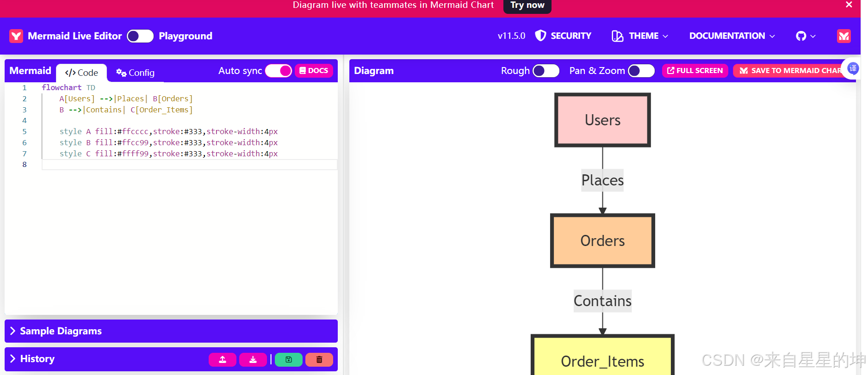Switch to the Code tab
Screen dimensions: 868x375
[x=81, y=73]
